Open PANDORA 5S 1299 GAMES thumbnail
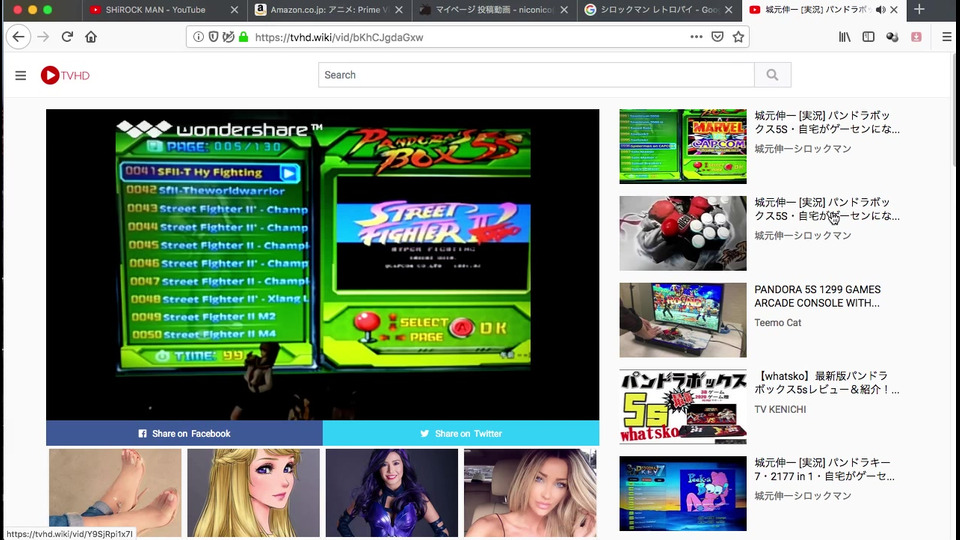The width and height of the screenshot is (960, 540). (683, 320)
